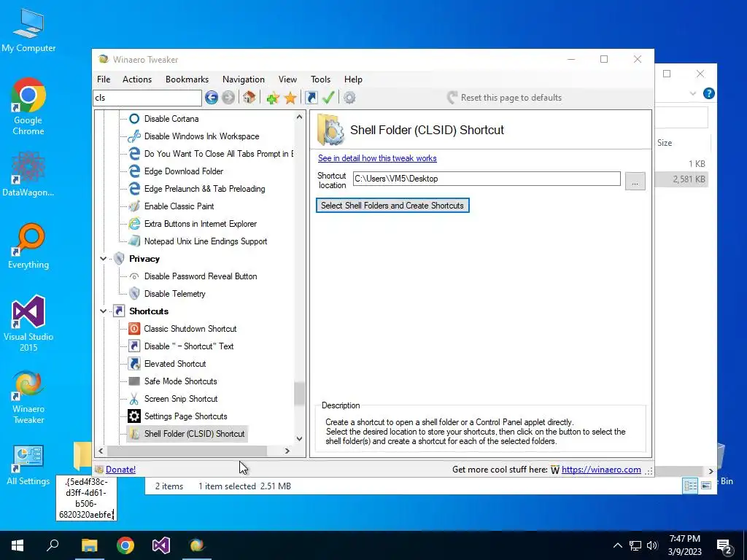Collapse the Shortcuts tree section
The image size is (747, 560).
point(104,311)
